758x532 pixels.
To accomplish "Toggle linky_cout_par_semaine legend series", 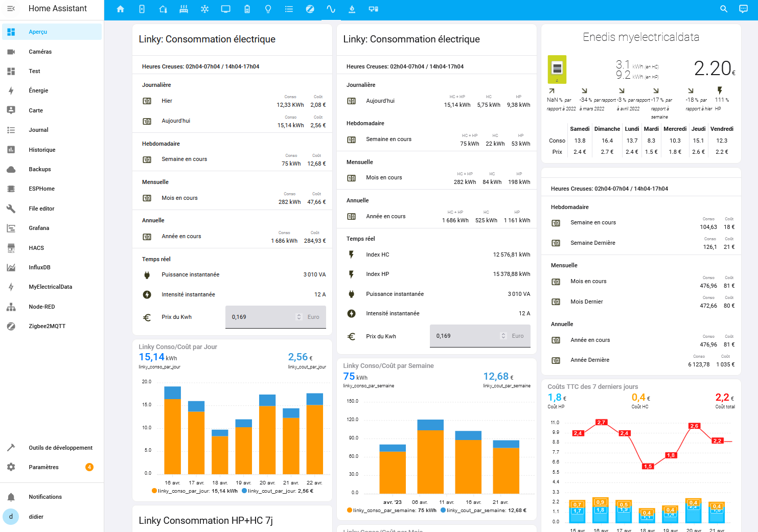I will point(486,510).
